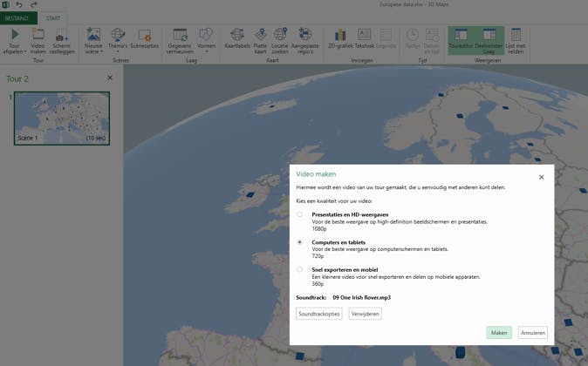Open the START ribbon tab

pos(53,18)
